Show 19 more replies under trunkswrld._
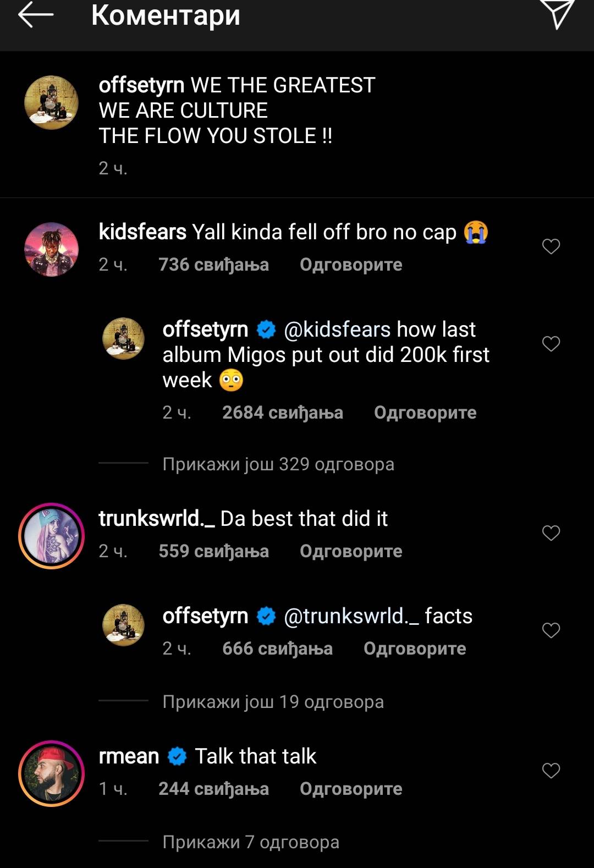The height and width of the screenshot is (868, 594). 273,702
